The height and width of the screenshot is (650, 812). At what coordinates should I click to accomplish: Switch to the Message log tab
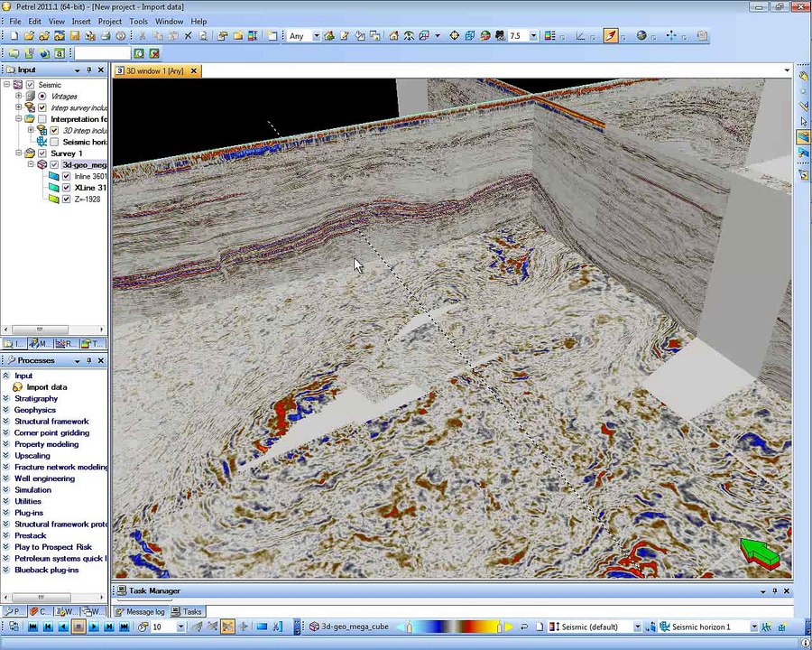pyautogui.click(x=140, y=612)
